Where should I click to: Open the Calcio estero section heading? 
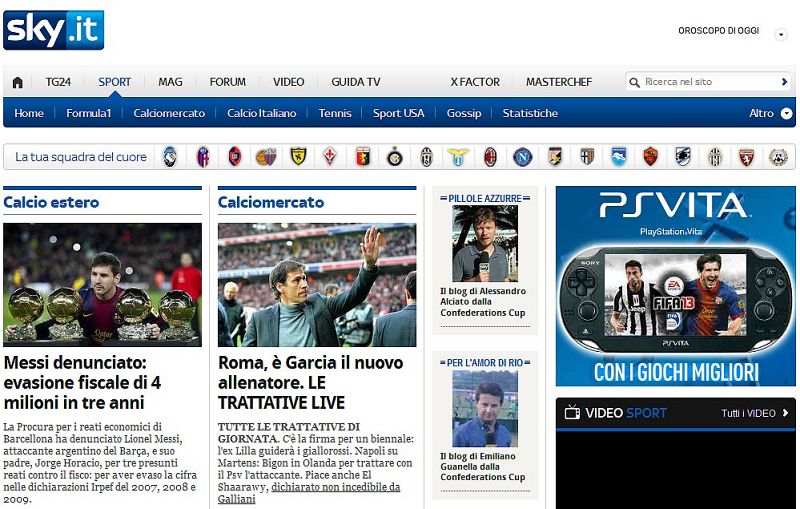click(x=51, y=202)
